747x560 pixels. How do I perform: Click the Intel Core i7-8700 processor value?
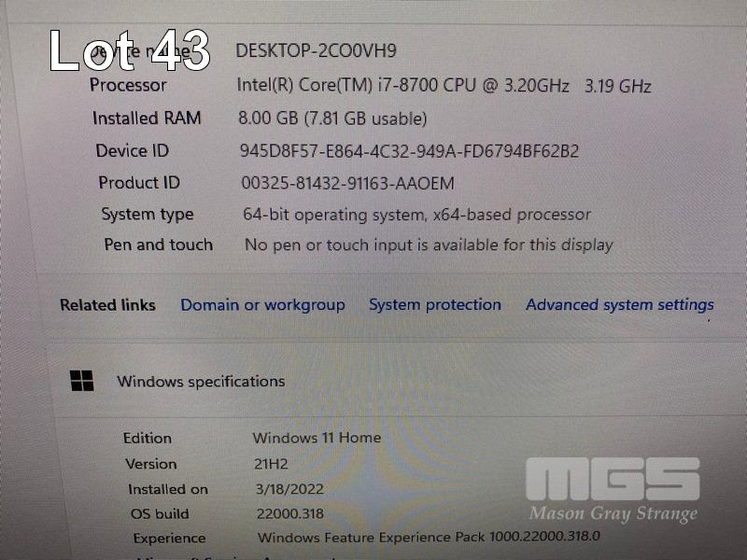444,86
